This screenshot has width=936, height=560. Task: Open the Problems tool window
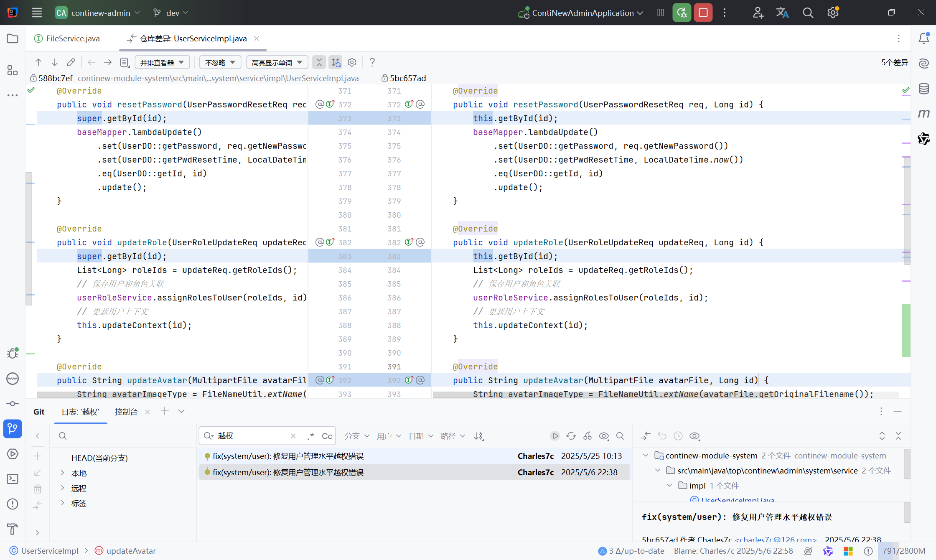click(13, 504)
